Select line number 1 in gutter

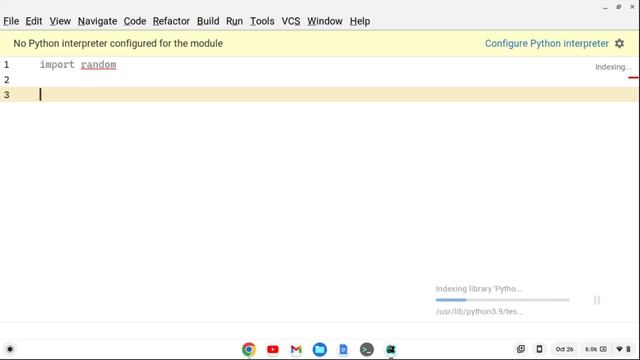[7, 64]
